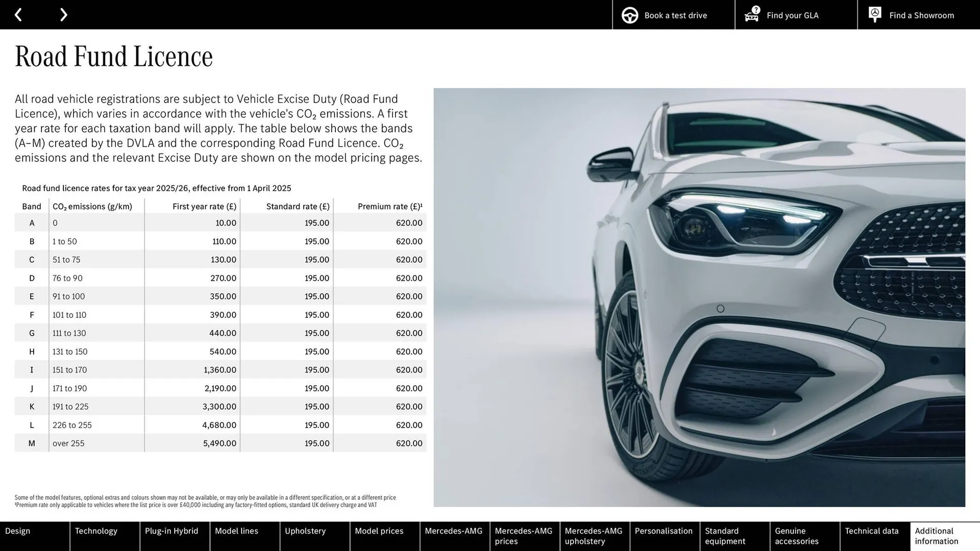Image resolution: width=980 pixels, height=551 pixels.
Task: Open Mercedes-AMG upholstery section
Action: [x=593, y=536]
